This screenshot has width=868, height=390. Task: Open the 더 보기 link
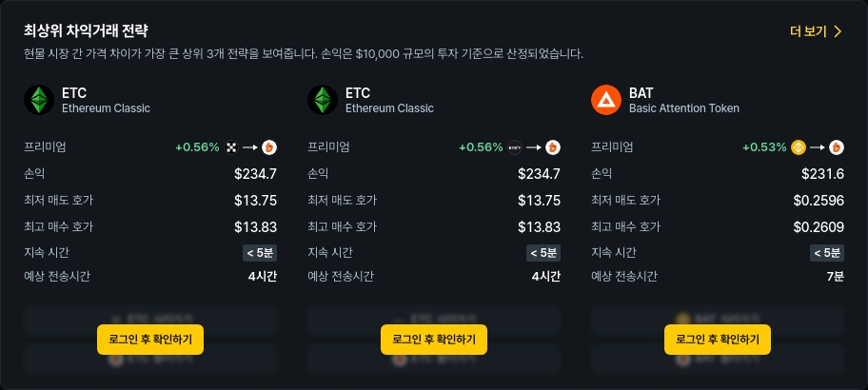816,31
